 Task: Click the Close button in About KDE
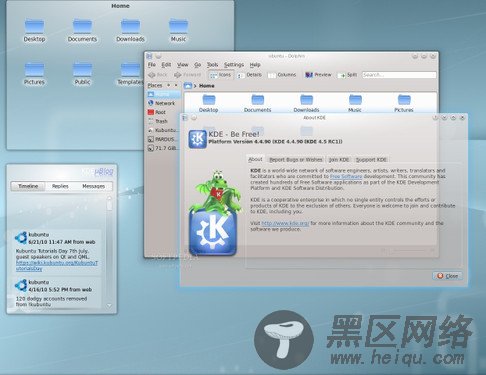pyautogui.click(x=448, y=276)
